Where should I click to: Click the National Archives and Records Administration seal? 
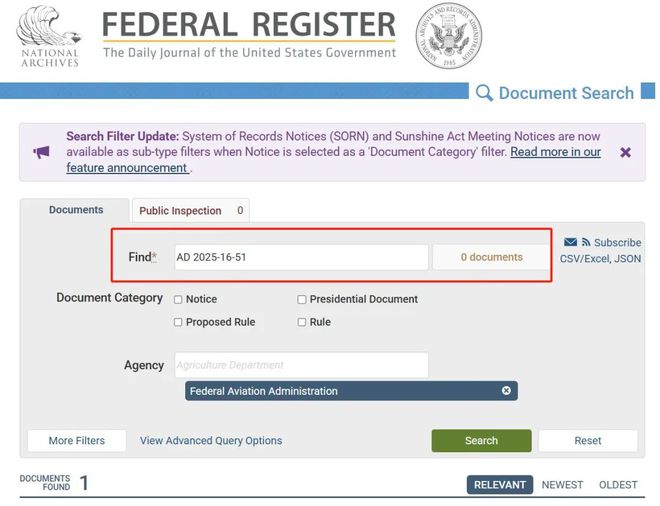(448, 36)
